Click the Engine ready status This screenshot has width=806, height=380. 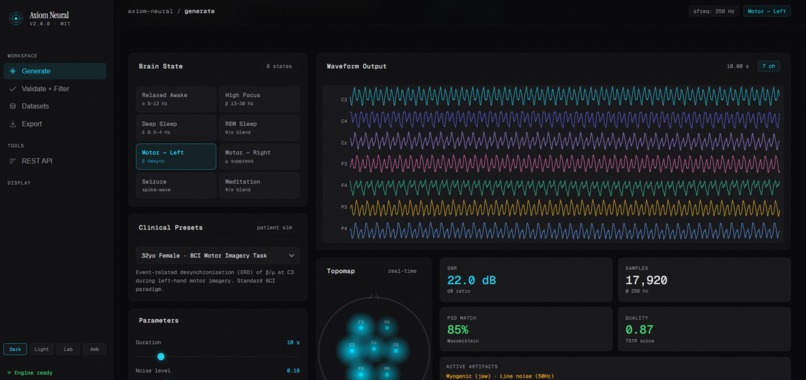pos(31,373)
